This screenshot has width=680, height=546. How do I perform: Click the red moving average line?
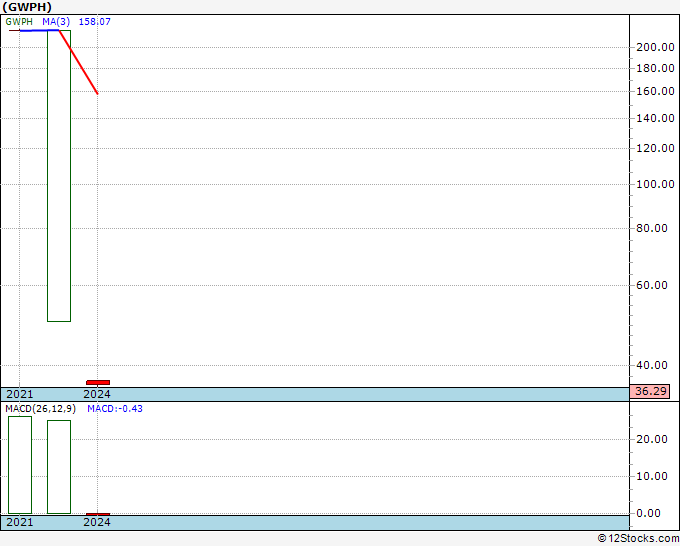click(x=78, y=62)
